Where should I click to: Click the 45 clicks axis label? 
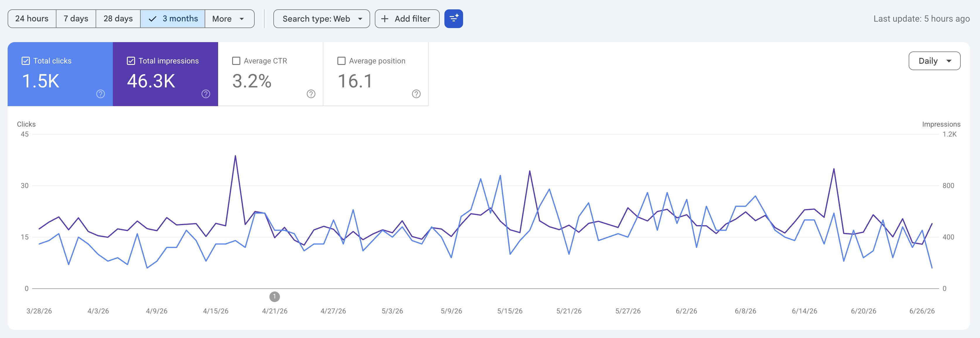pos(25,134)
